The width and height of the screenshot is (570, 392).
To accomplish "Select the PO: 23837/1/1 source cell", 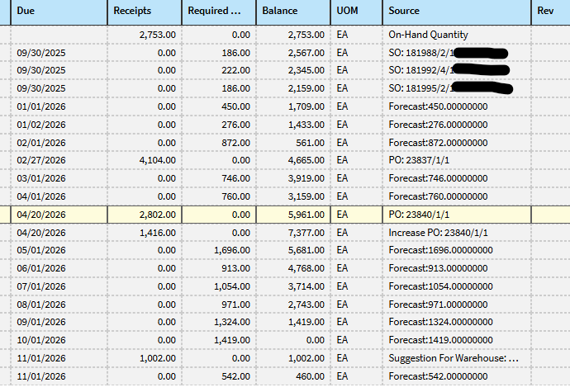I will pyautogui.click(x=457, y=160).
